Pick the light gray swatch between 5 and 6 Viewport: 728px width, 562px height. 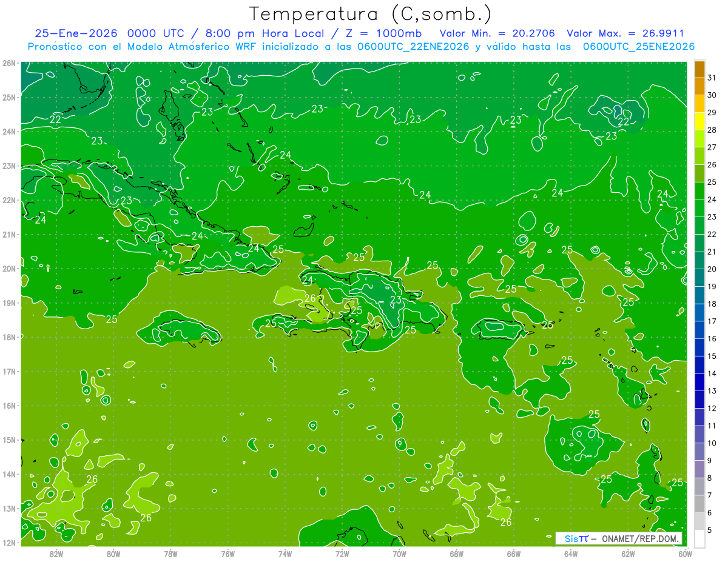pos(699,521)
